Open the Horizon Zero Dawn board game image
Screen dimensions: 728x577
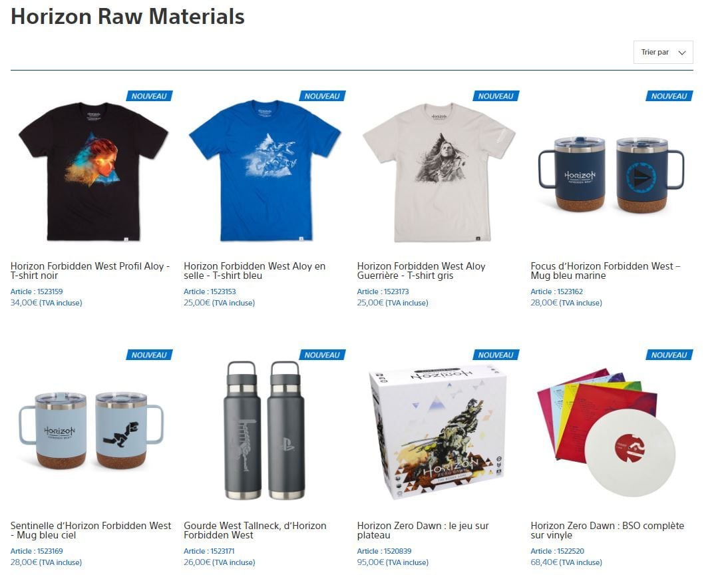coord(437,432)
